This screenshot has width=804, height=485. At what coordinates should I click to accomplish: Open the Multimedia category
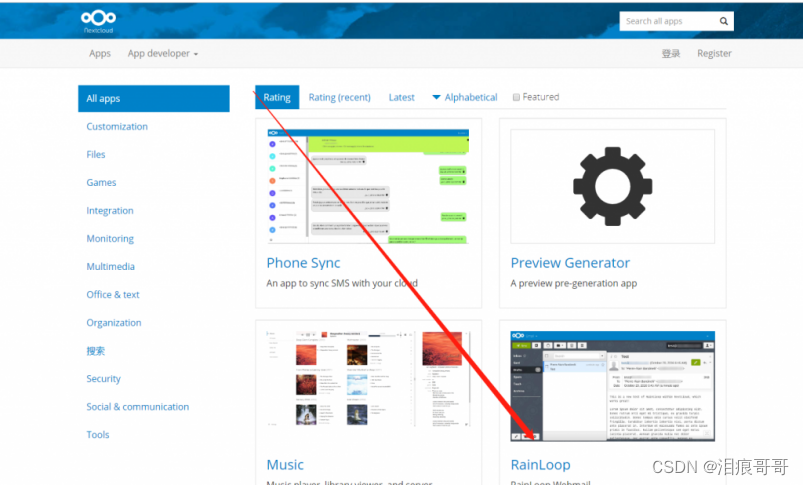110,267
